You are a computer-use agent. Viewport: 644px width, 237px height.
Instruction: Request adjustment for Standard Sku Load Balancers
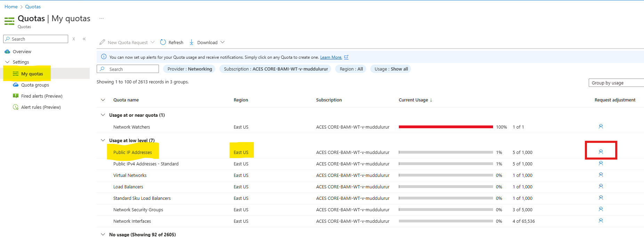click(601, 198)
